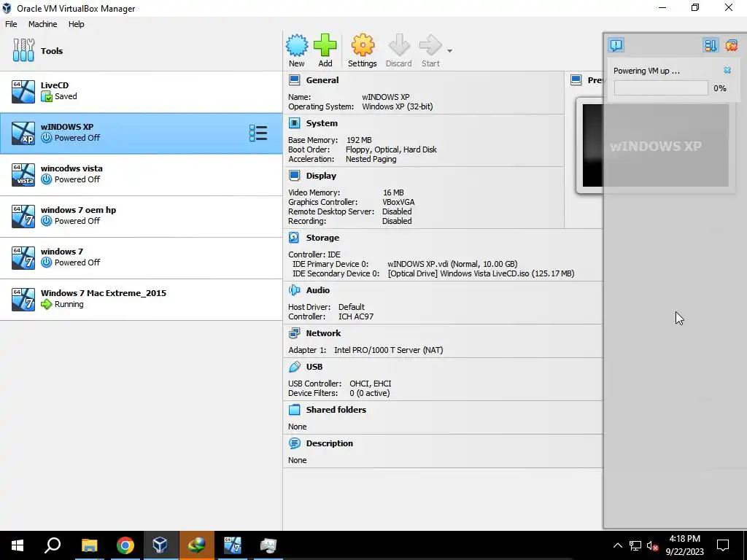Open Google Chrome from the taskbar
Image resolution: width=747 pixels, height=560 pixels.
click(125, 545)
